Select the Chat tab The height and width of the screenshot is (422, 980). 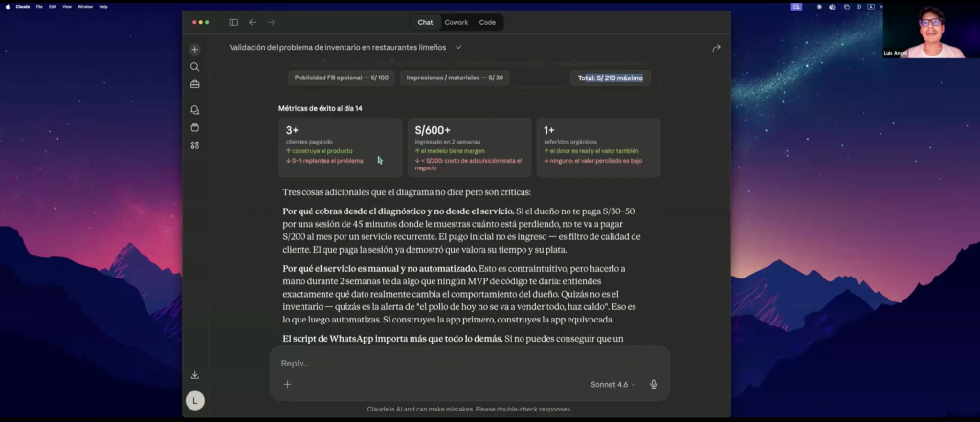point(425,23)
